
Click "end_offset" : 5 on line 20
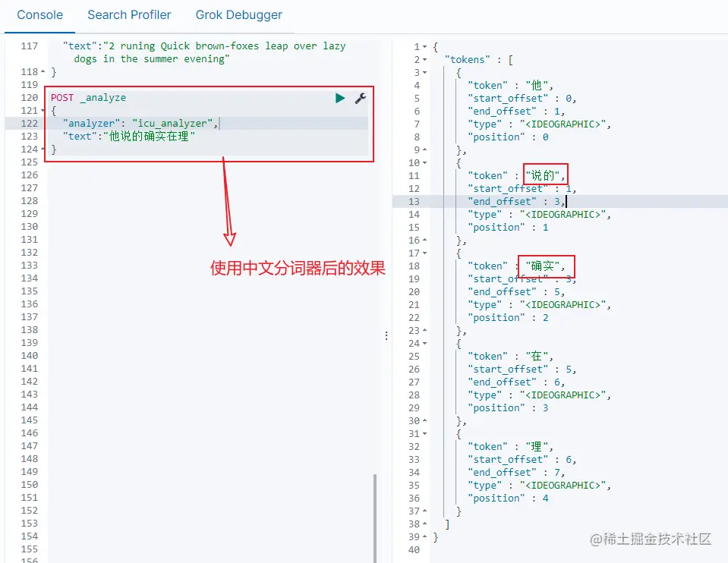516,292
